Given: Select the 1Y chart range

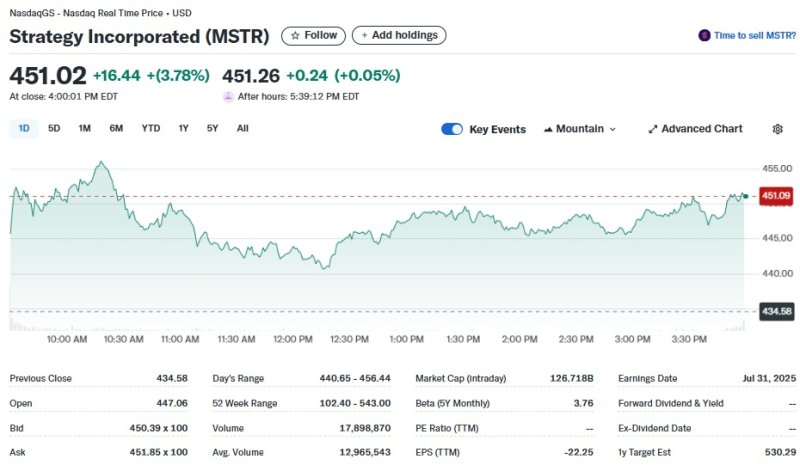Looking at the screenshot, I should (x=183, y=128).
